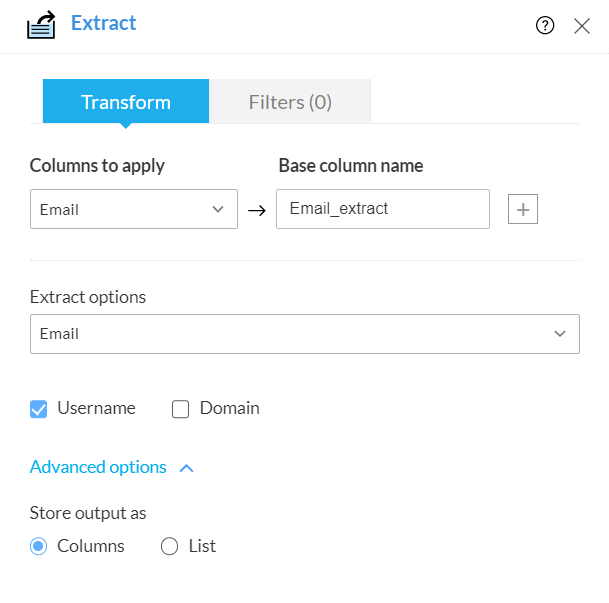Click the Domain label text
Image resolution: width=609 pixels, height=603 pixels.
tap(230, 408)
